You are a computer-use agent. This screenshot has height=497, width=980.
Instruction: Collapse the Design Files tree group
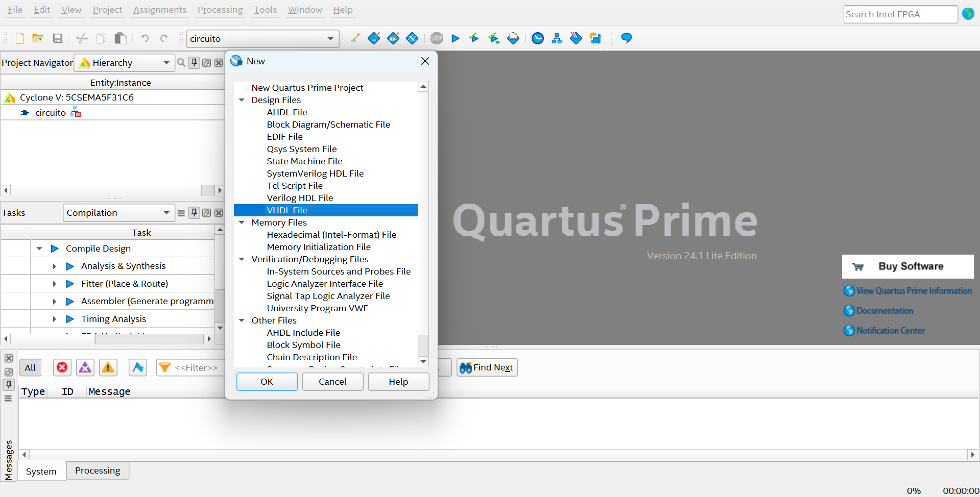(242, 100)
